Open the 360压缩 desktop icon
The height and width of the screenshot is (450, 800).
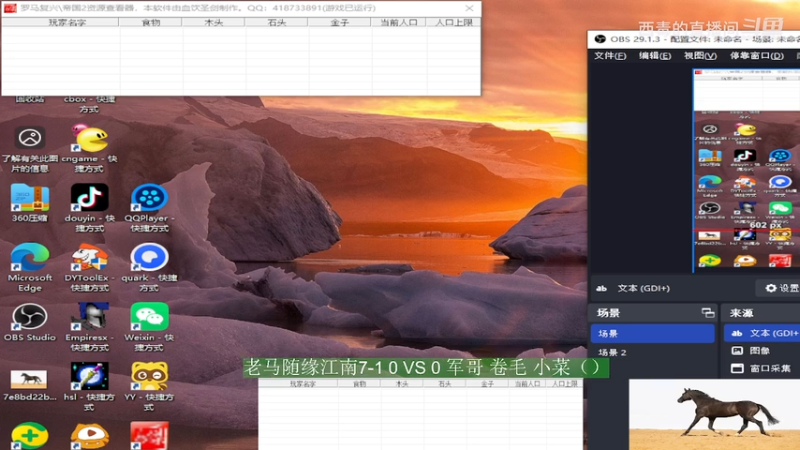(30, 197)
